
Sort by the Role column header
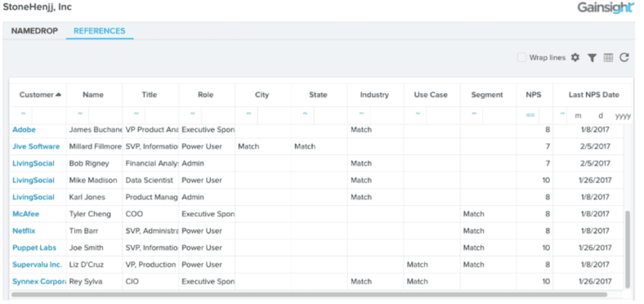(x=206, y=95)
